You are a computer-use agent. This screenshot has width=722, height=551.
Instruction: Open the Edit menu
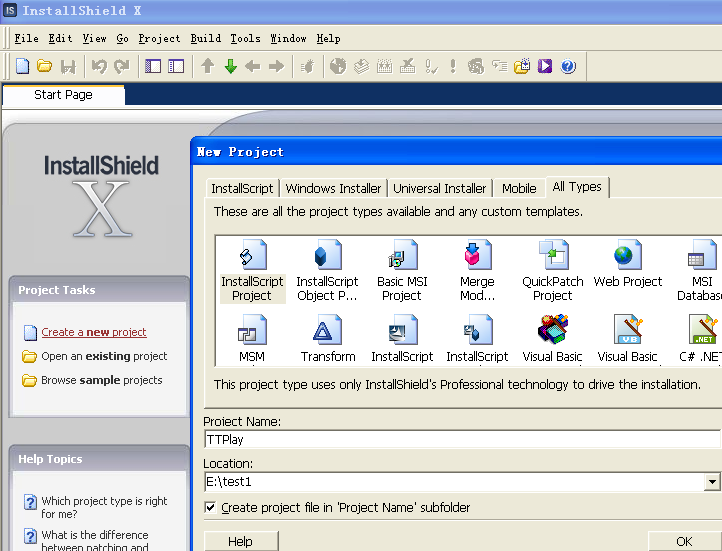click(x=60, y=39)
